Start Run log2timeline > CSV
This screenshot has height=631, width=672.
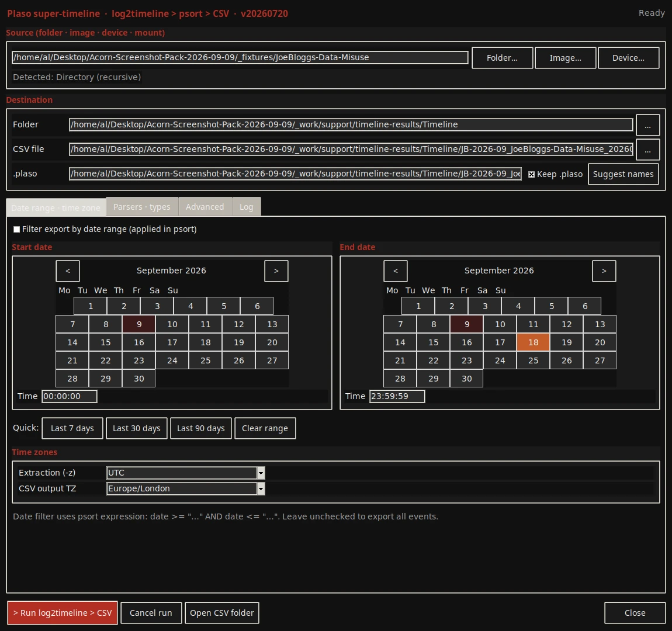tap(63, 613)
